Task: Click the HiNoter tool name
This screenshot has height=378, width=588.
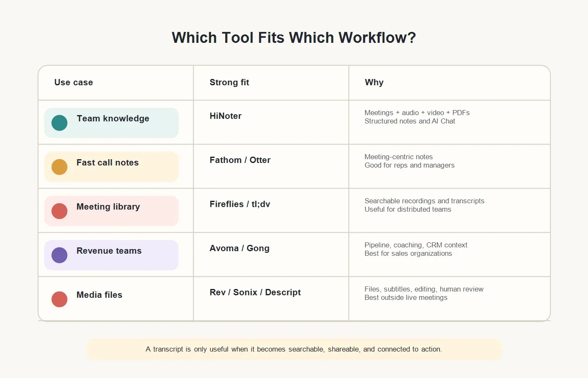Action: (x=226, y=116)
